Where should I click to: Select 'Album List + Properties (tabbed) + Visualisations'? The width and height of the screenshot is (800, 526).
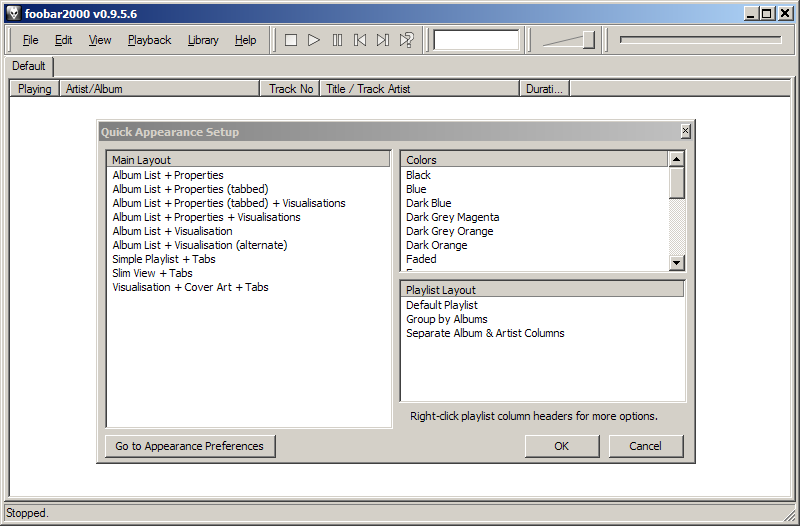[x=229, y=203]
